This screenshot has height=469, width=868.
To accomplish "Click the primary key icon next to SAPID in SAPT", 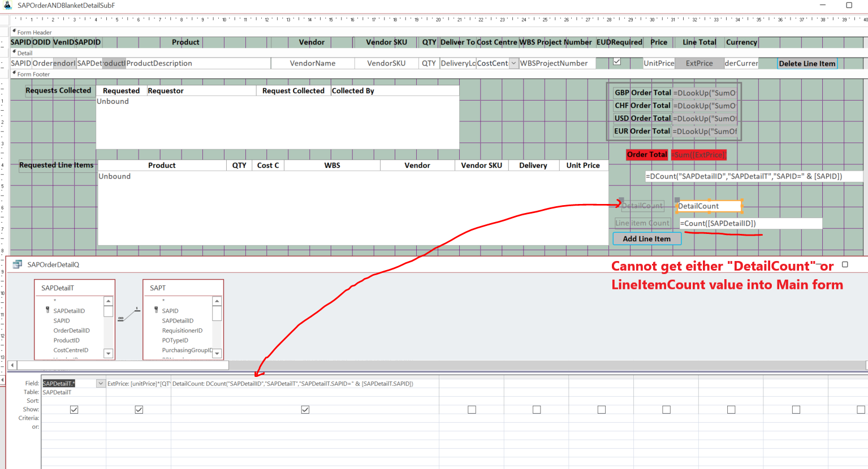I will click(156, 310).
